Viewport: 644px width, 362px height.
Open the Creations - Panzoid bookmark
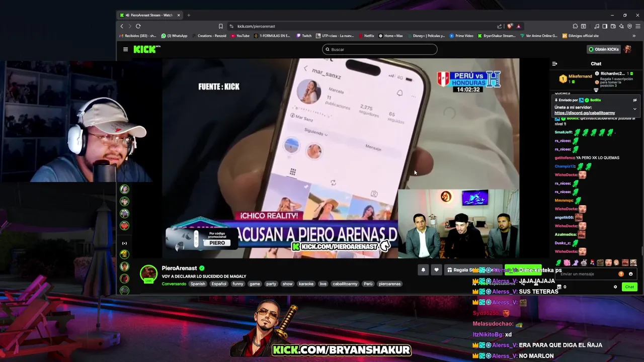tap(208, 36)
